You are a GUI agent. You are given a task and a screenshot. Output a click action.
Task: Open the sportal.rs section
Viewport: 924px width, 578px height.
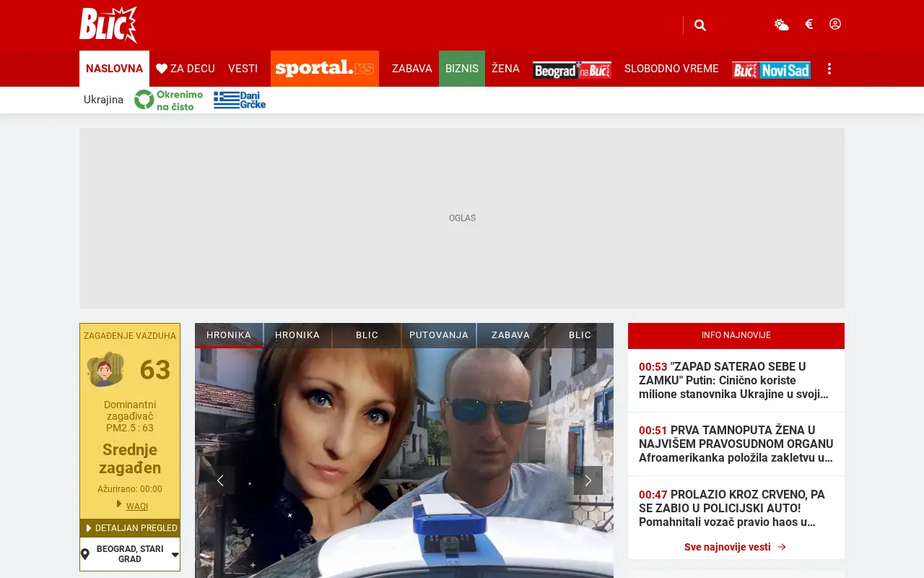click(325, 69)
